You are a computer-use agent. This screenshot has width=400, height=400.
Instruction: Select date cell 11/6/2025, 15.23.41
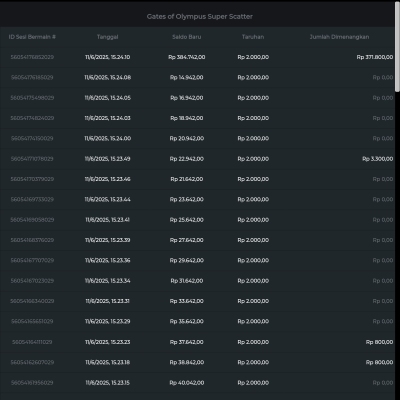pyautogui.click(x=107, y=220)
